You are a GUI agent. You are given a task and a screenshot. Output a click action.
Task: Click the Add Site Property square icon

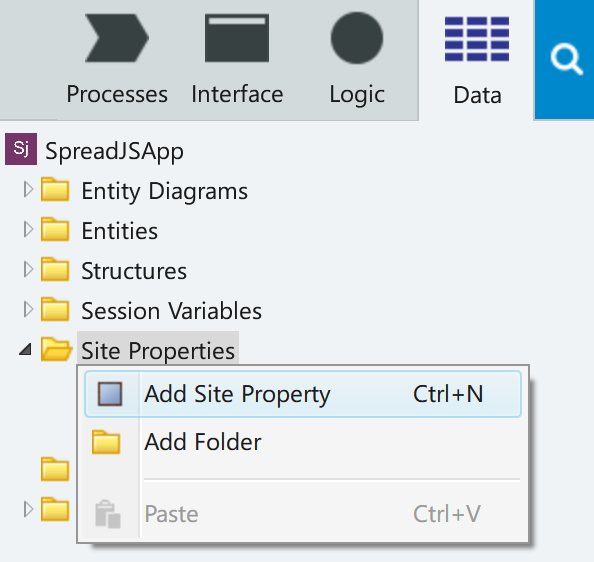[x=110, y=394]
